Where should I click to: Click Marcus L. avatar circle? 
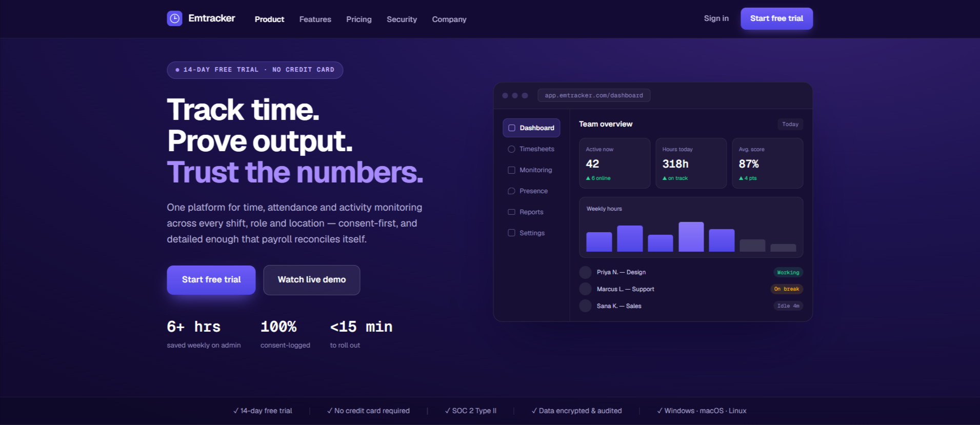click(585, 289)
